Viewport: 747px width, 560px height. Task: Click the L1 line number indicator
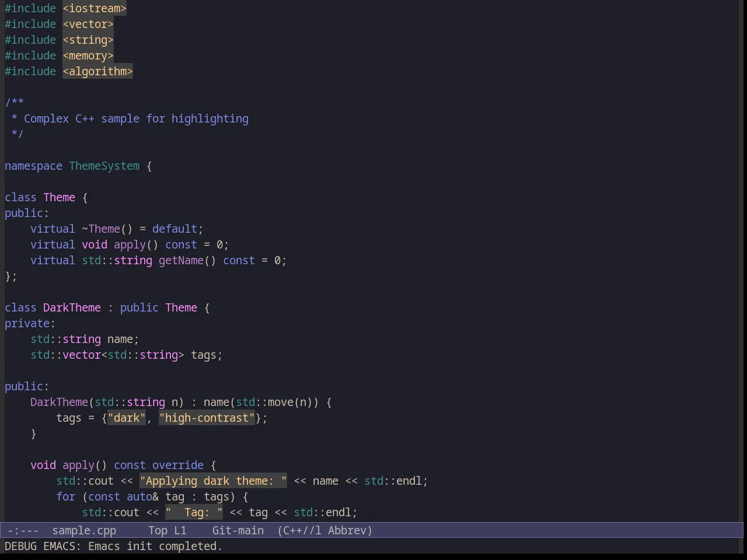180,530
